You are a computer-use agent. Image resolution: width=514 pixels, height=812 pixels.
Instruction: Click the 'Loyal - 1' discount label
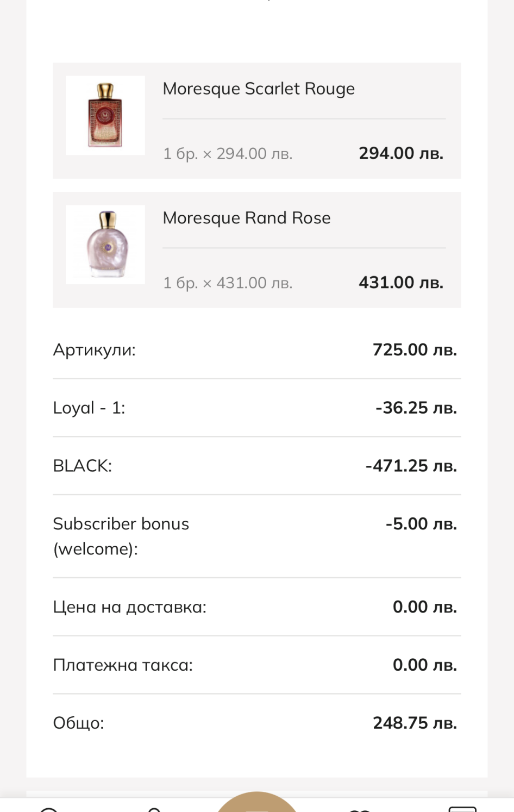coord(89,408)
